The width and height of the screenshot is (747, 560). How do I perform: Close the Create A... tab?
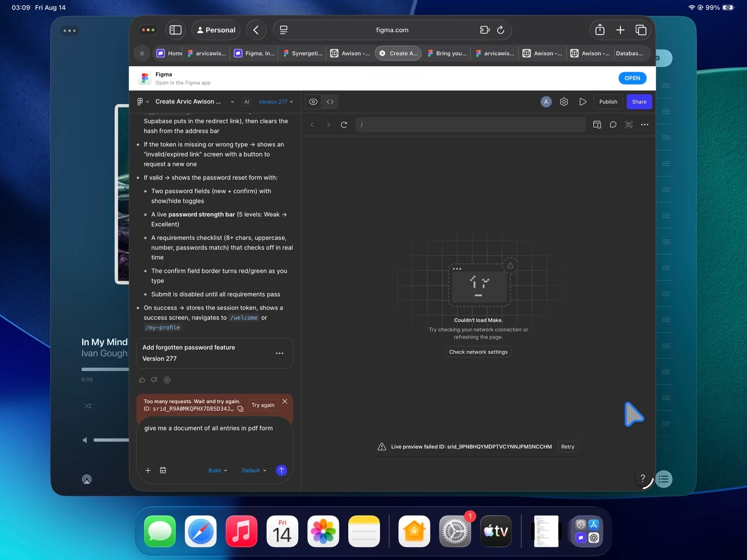(x=382, y=53)
